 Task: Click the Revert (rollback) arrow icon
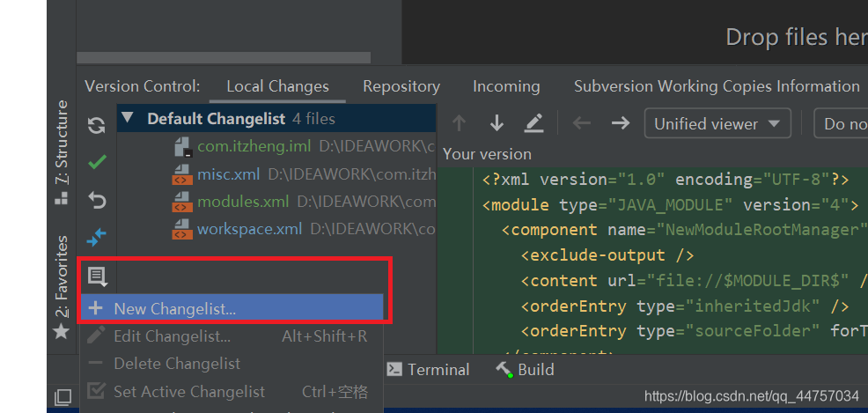click(97, 201)
